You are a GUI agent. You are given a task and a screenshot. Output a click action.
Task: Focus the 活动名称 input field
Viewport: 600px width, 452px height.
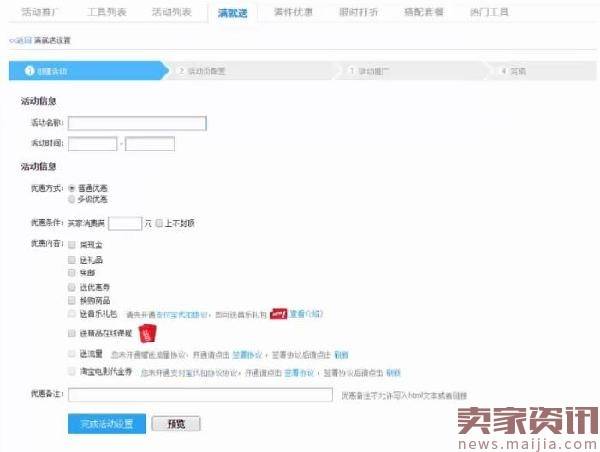pyautogui.click(x=137, y=123)
